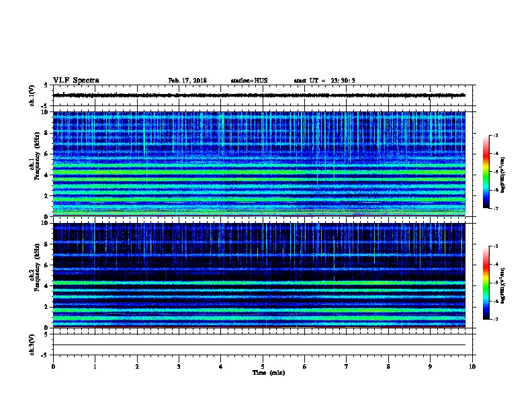
Task: Click the ch.2 colorbar log(PSD) unit label
Action: (x=503, y=285)
